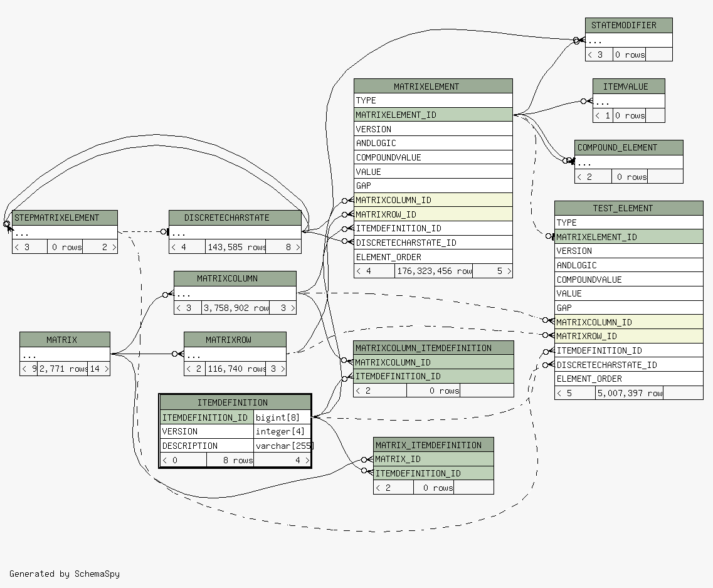Open the DISCRETECHARSTATE table header
Screen dimensions: 713x588
point(235,218)
